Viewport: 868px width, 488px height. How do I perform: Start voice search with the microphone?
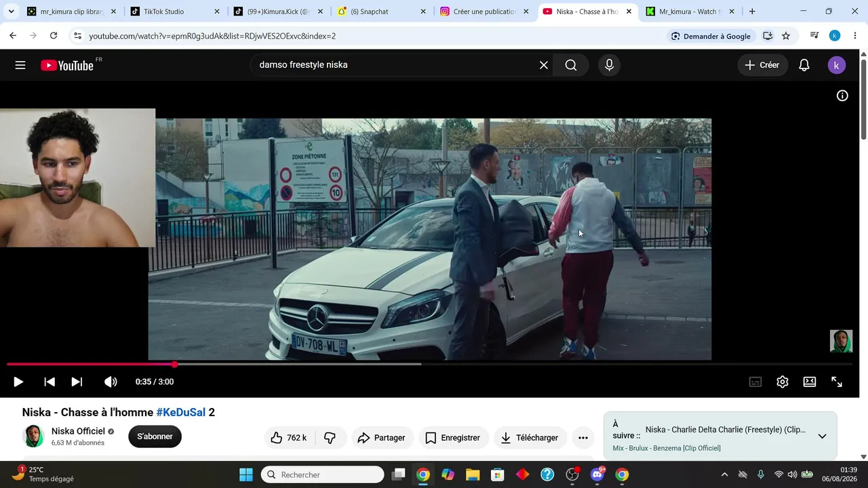609,65
